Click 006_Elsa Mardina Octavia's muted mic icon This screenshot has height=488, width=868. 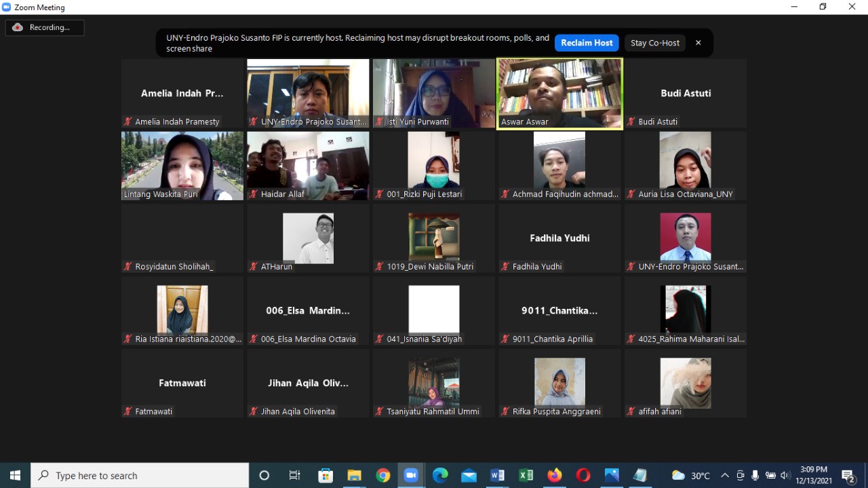tap(254, 339)
